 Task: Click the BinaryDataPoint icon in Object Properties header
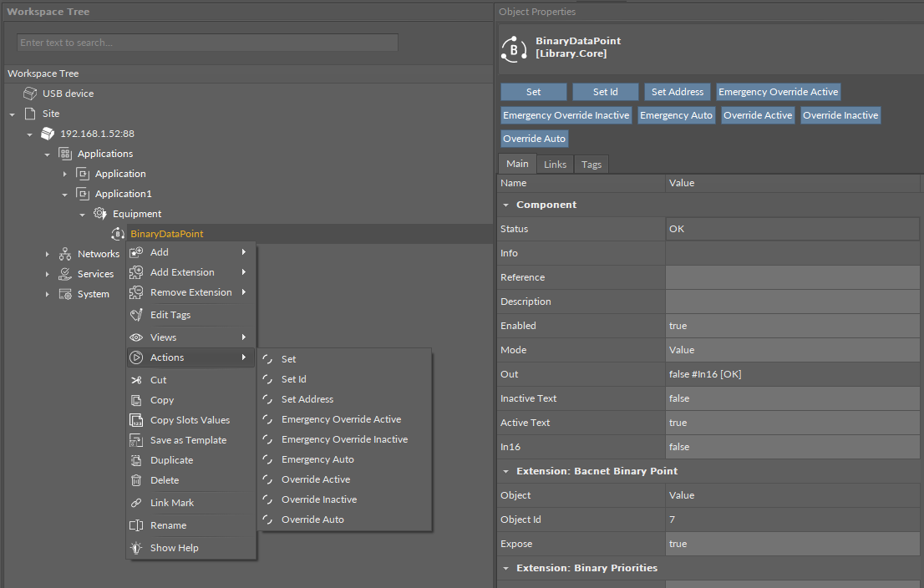click(x=513, y=48)
